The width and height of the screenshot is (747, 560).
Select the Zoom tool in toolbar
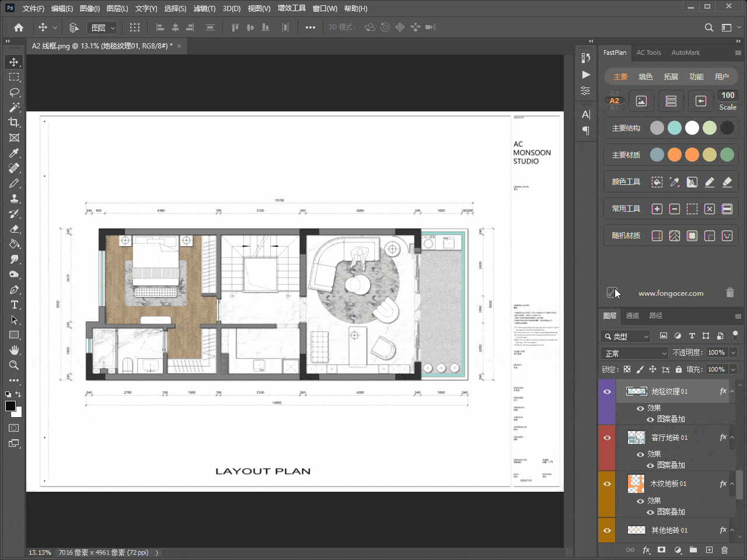[15, 365]
